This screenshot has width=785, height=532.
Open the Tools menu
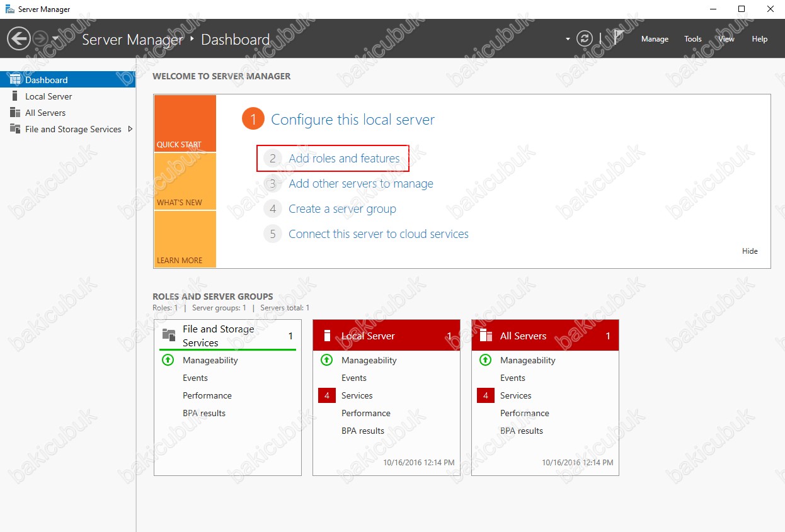click(x=693, y=39)
